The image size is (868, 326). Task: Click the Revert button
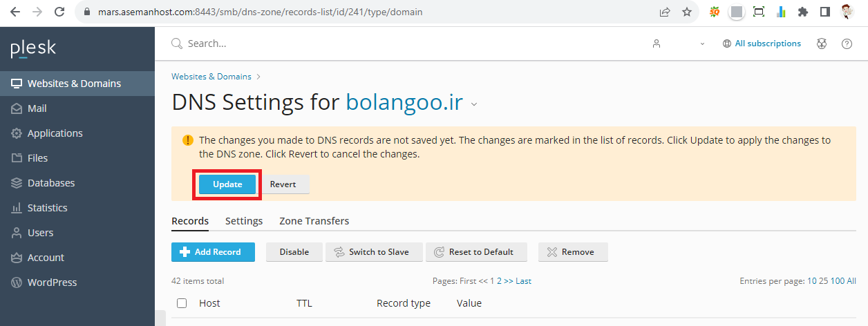tap(283, 184)
